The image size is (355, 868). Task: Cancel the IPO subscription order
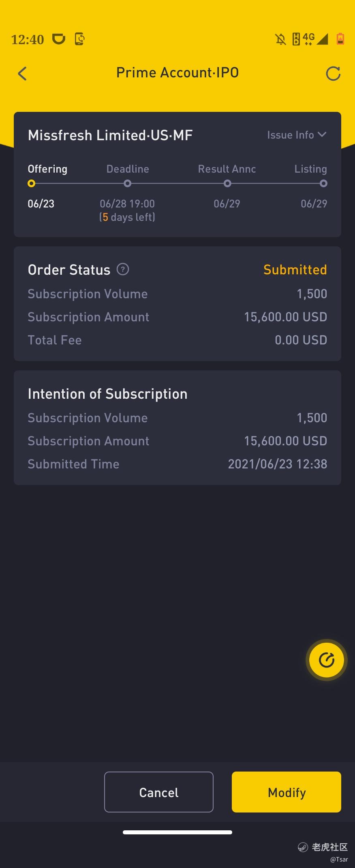coord(158,792)
